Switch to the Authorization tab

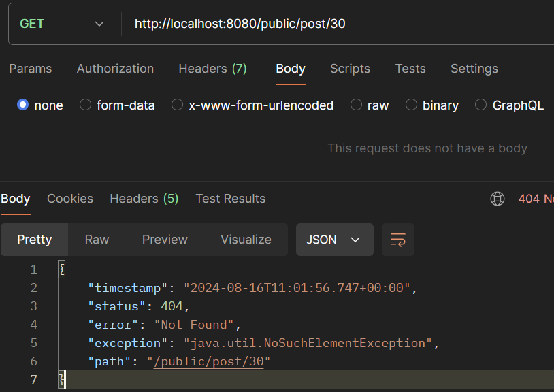point(115,69)
